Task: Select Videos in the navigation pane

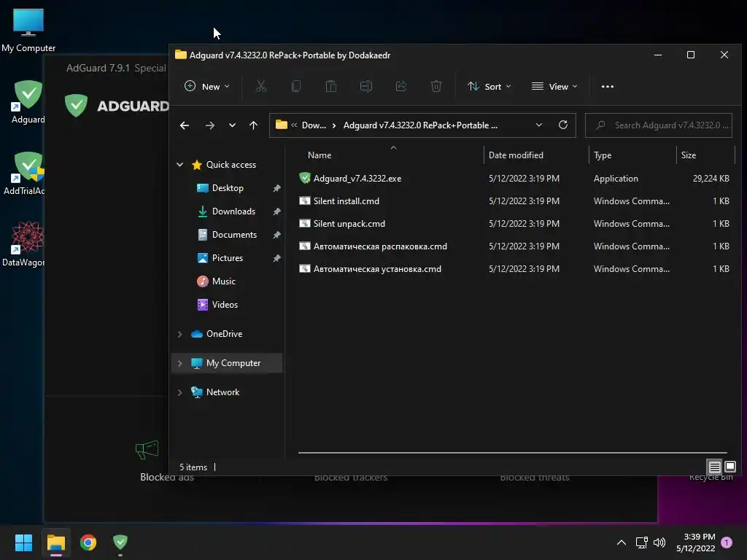Action: click(x=225, y=304)
